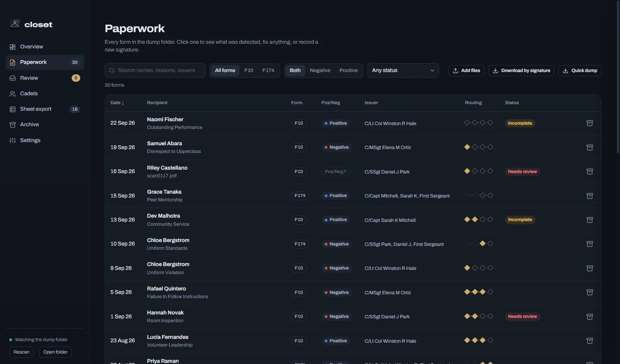Screen dimensions: 620x364
Task: Click the search magnifier icon
Action: pyautogui.click(x=112, y=70)
